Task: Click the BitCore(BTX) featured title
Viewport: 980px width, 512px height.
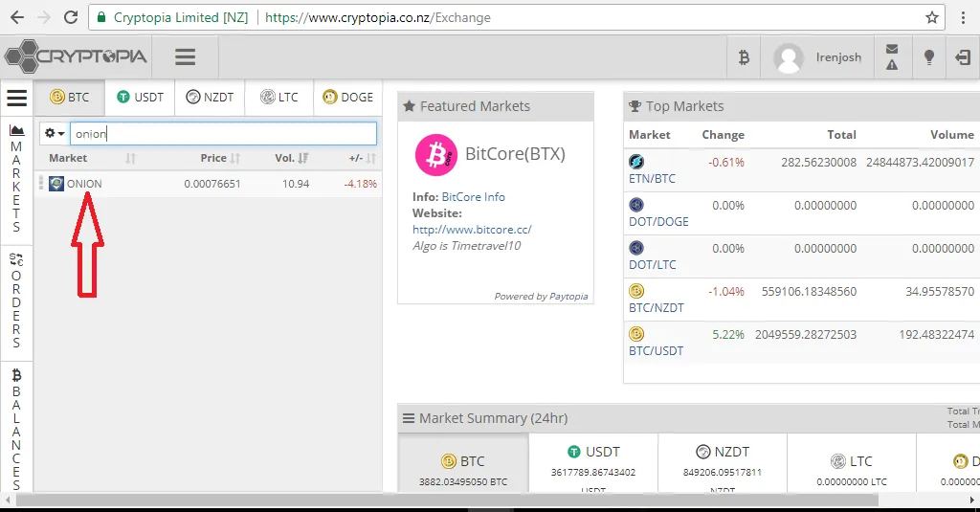Action: (x=515, y=154)
